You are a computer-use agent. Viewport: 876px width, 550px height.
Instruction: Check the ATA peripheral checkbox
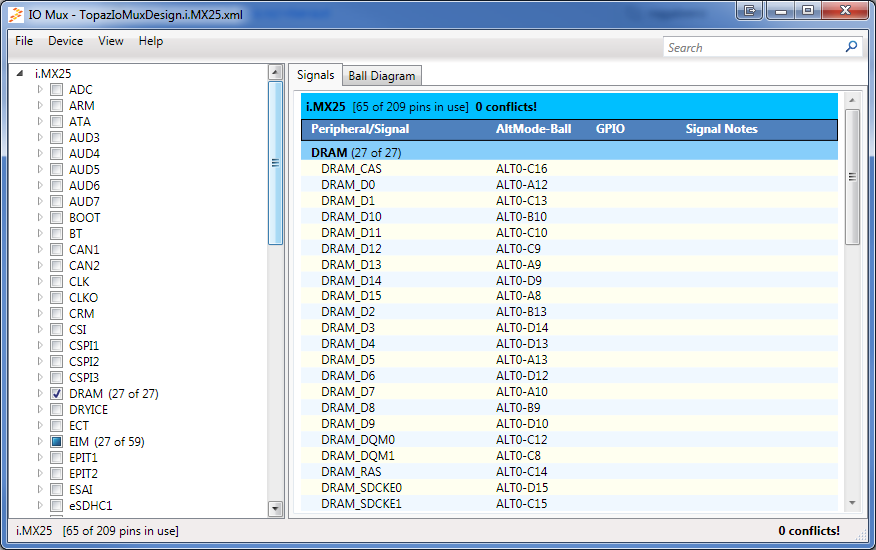[56, 121]
